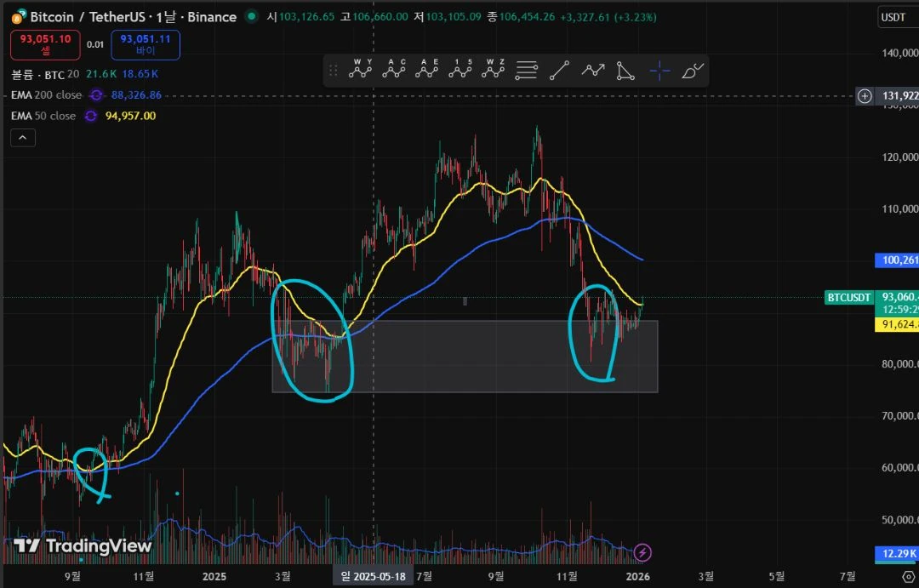Select the triangle pattern tool
Image resolution: width=919 pixels, height=588 pixels.
click(625, 71)
